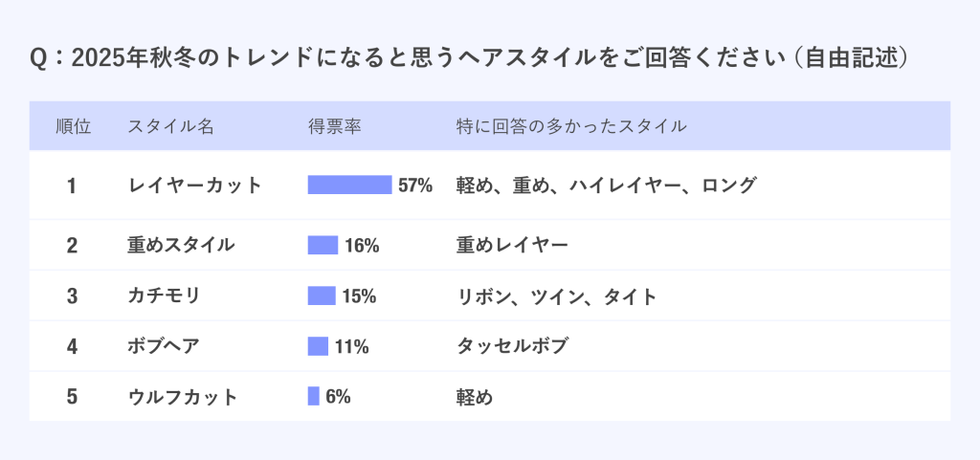Click the 6% bar for ウルフカット

click(x=313, y=396)
